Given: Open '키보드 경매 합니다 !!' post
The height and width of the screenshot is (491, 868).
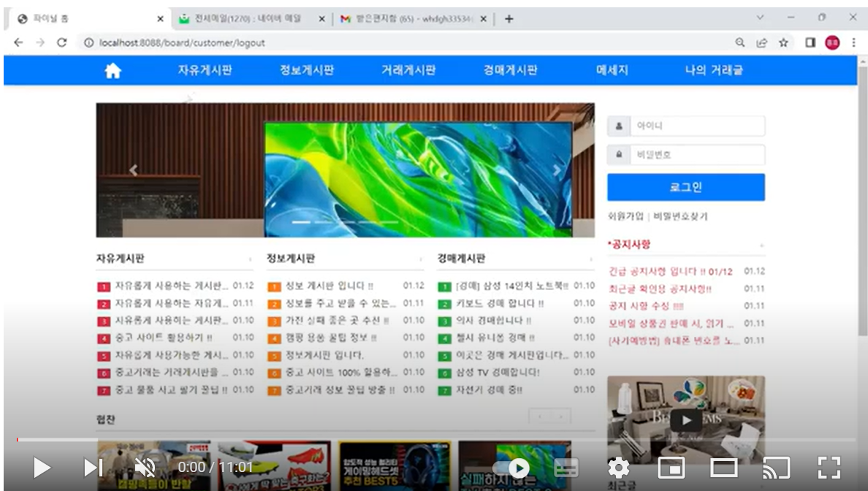Looking at the screenshot, I should click(500, 303).
